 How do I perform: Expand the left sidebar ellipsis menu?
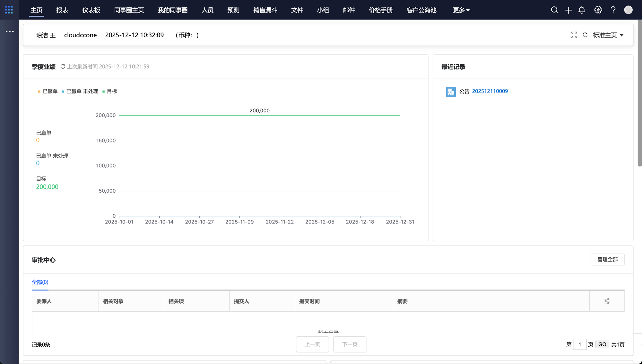pyautogui.click(x=10, y=31)
